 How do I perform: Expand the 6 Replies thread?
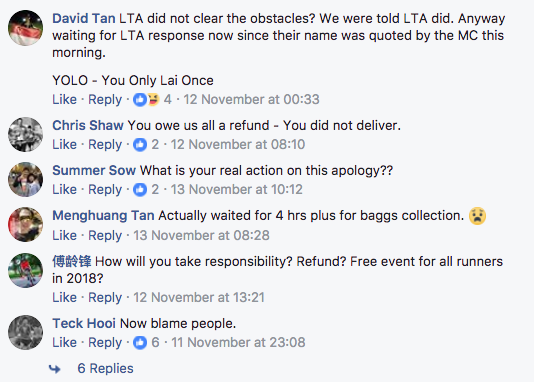(x=105, y=368)
